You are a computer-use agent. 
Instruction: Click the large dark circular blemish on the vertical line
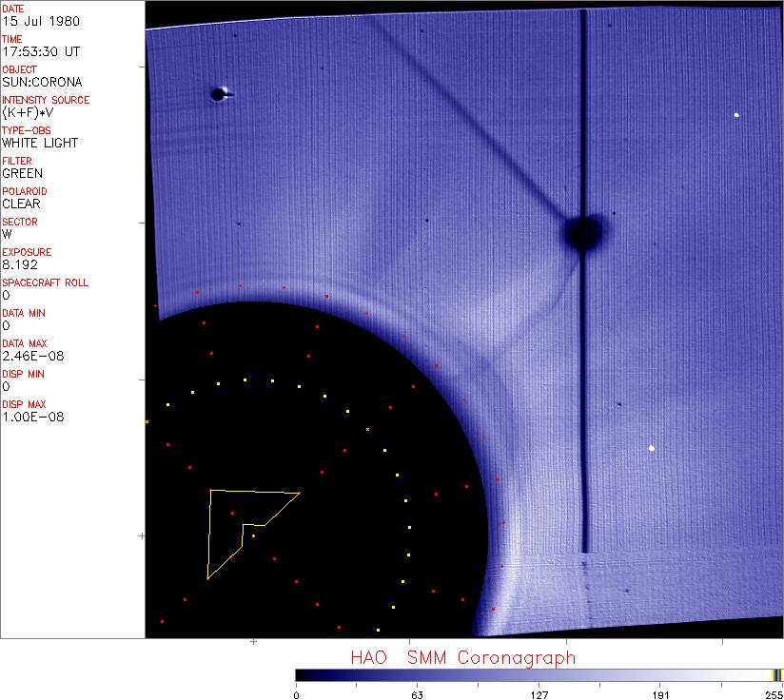581,231
